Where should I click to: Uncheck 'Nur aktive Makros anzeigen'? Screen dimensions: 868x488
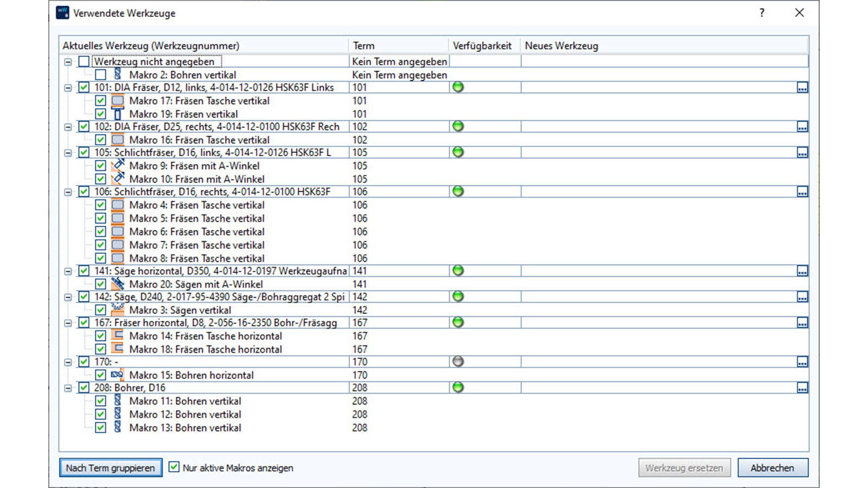(174, 467)
